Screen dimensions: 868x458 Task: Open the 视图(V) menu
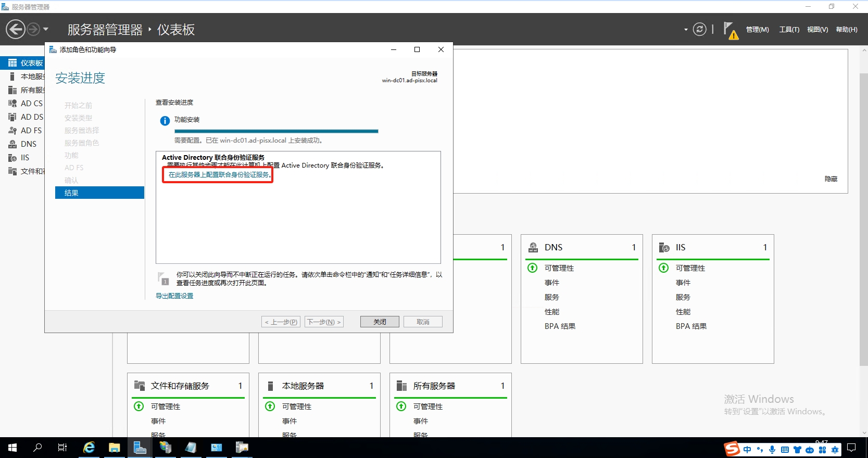817,30
